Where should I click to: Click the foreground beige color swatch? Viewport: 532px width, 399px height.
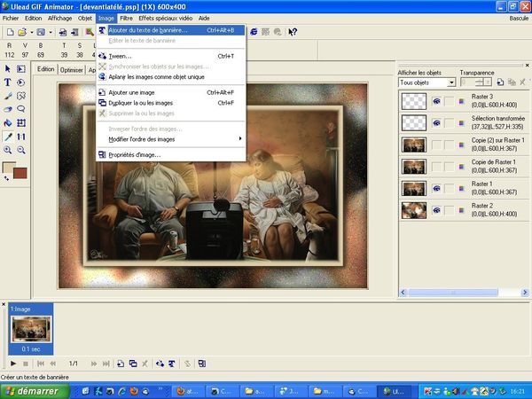9,167
